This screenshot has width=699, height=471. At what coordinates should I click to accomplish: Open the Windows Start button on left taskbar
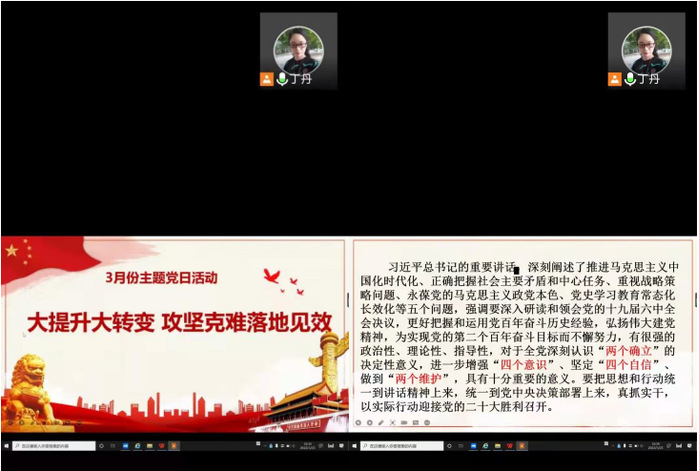click(7, 445)
